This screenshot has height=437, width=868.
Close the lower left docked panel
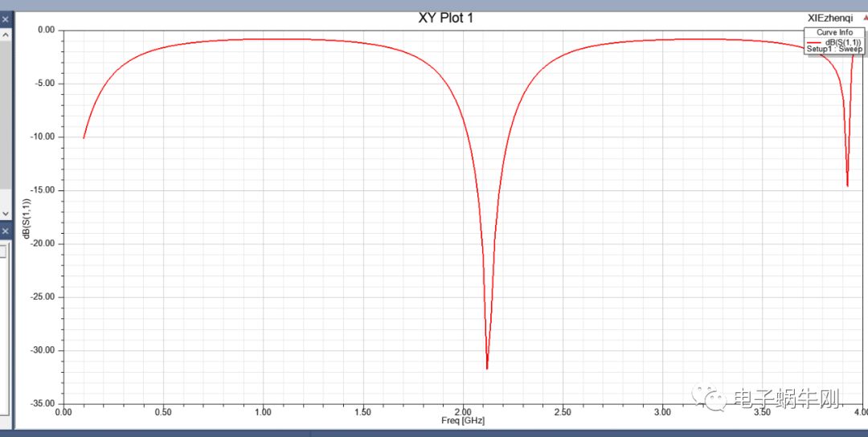coord(4,231)
